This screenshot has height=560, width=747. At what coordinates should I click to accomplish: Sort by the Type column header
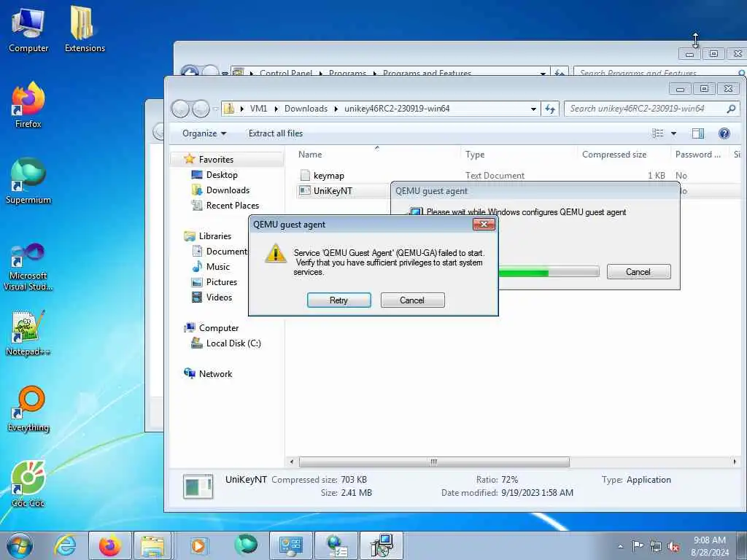coord(519,155)
